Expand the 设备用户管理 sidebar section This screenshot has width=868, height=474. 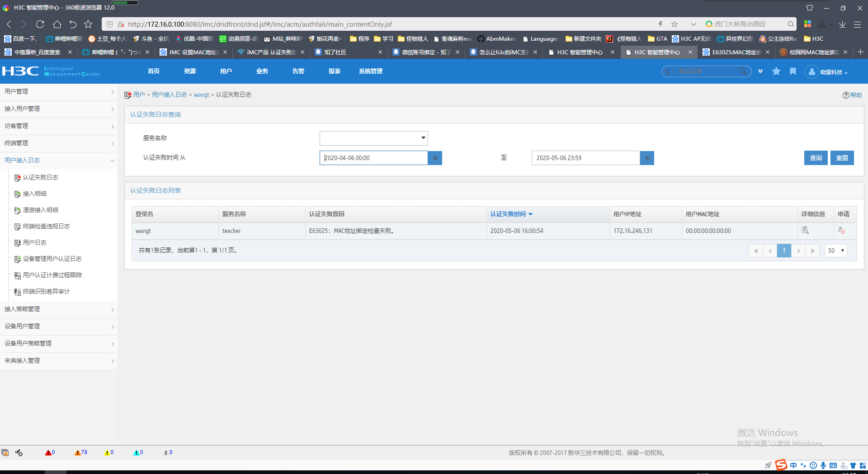click(59, 327)
